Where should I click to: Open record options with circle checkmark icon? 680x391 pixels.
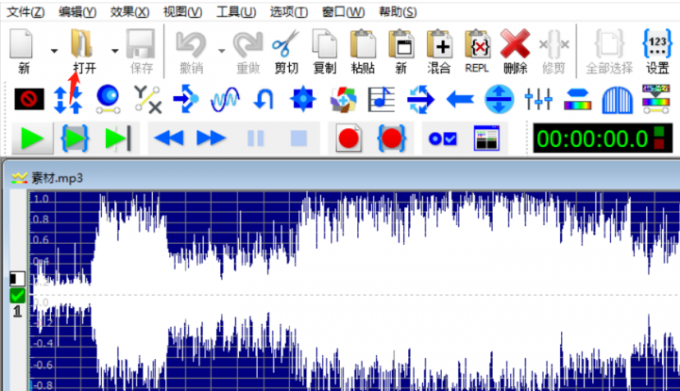443,139
